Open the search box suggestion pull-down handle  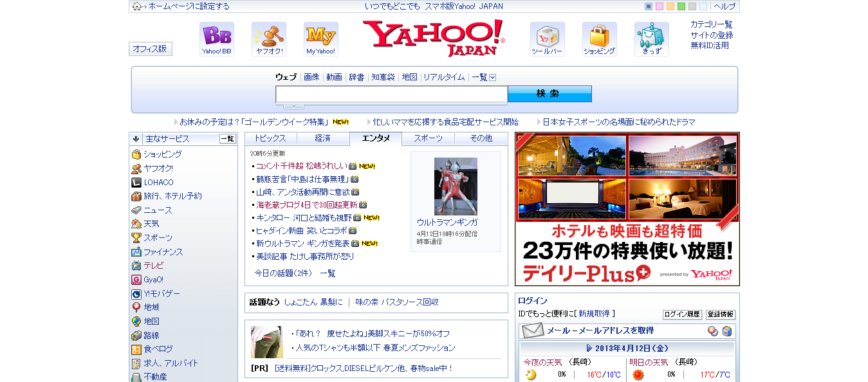(x=293, y=106)
